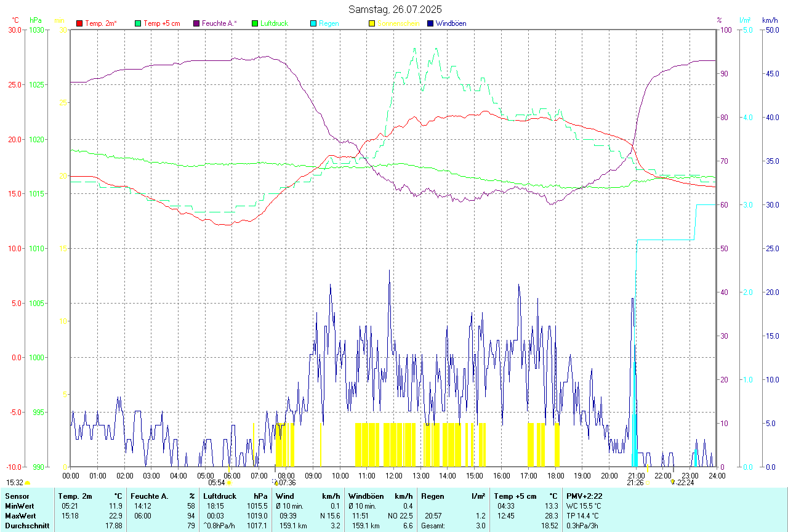Click the moon marker labeled 22:24

[673, 483]
